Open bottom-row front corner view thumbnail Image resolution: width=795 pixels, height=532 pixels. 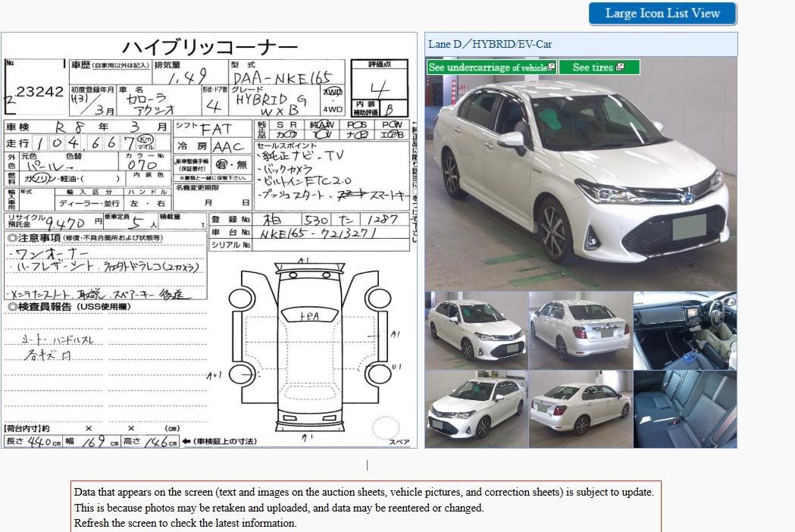476,408
